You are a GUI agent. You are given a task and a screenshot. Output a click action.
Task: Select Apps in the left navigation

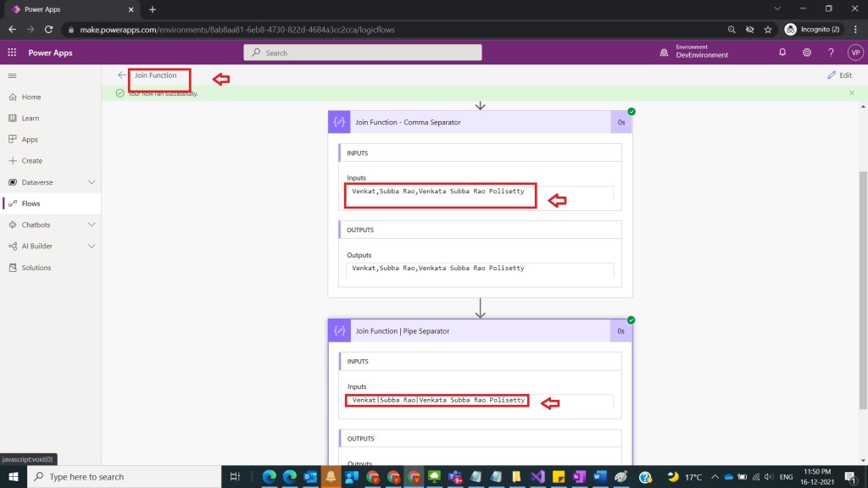pos(30,140)
